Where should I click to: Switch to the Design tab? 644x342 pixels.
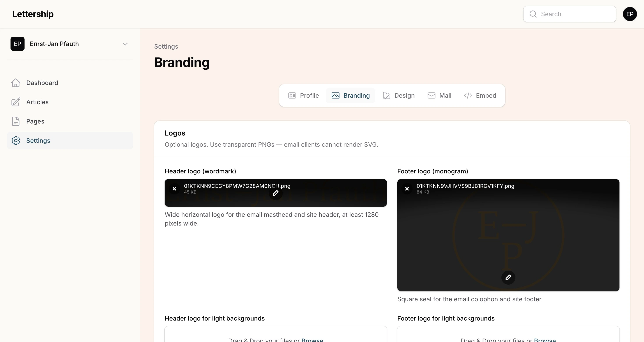(399, 95)
